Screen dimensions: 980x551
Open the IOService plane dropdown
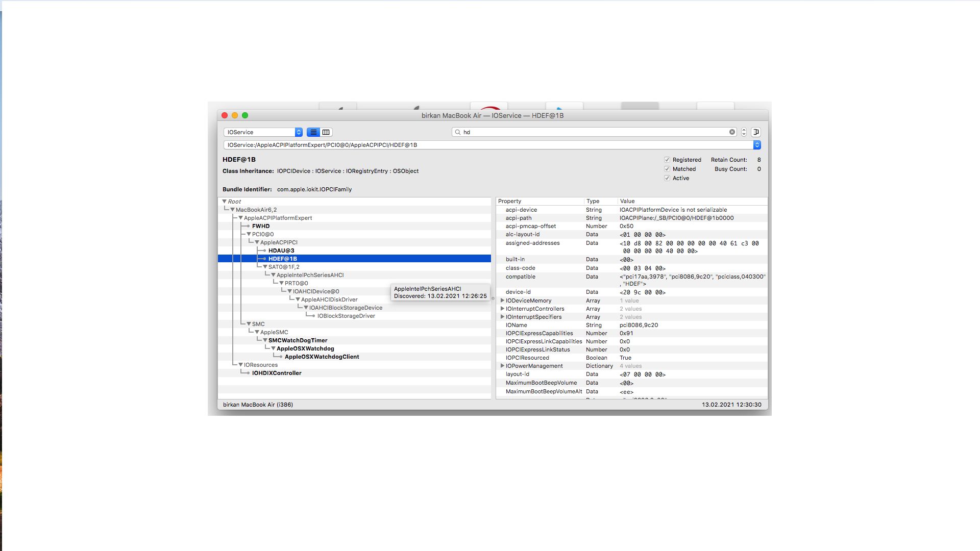tap(263, 132)
